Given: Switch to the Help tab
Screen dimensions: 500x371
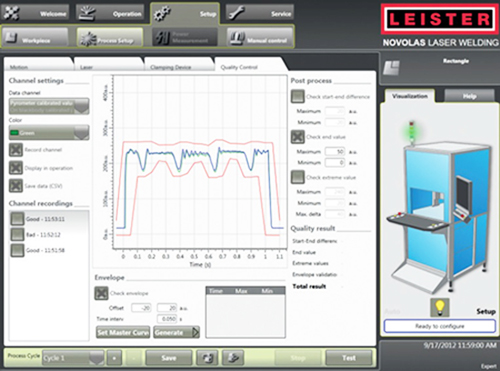Looking at the screenshot, I should [x=469, y=96].
